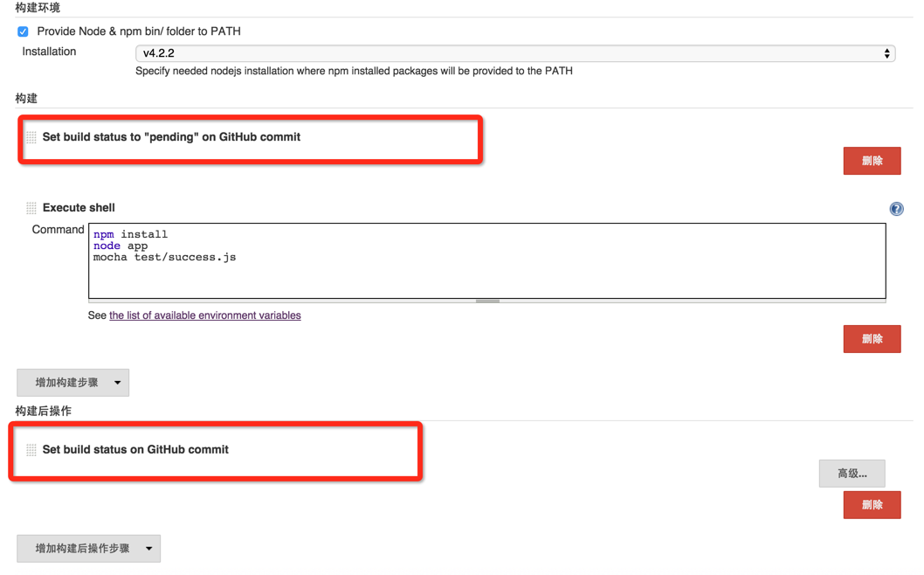This screenshot has height=575, width=924.
Task: Click the drag handle beside 'Set build status to pending'
Action: [31, 137]
